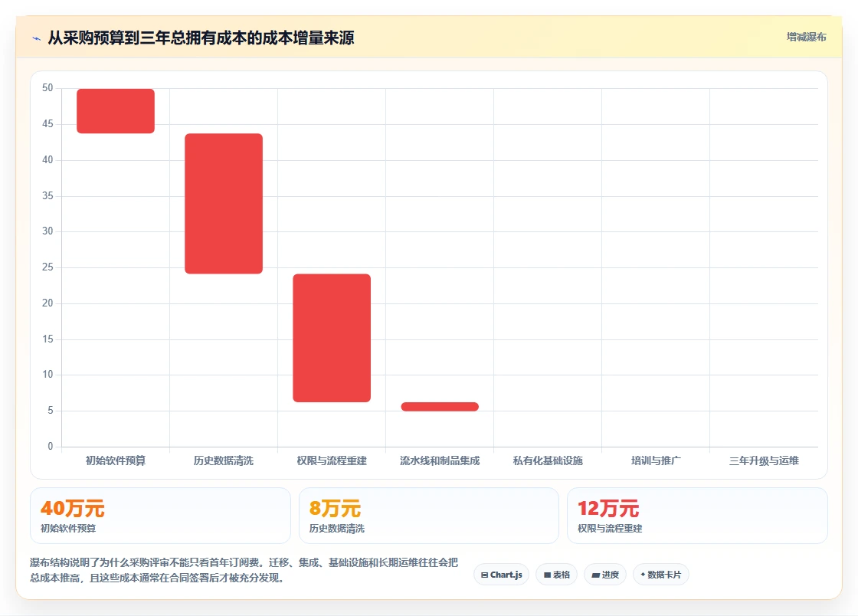Select the 历史数据清洗 waterfall bar
This screenshot has height=616, width=858.
(x=224, y=204)
